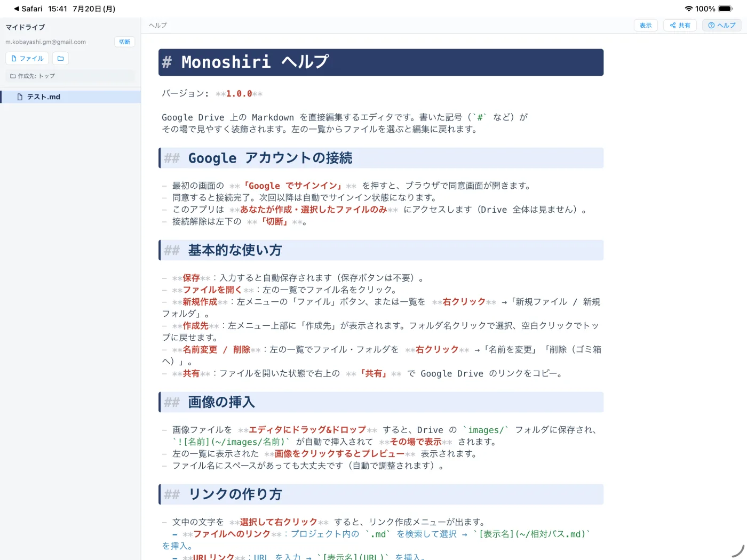Click the bold text 名前変更 / 削除

pyautogui.click(x=217, y=350)
